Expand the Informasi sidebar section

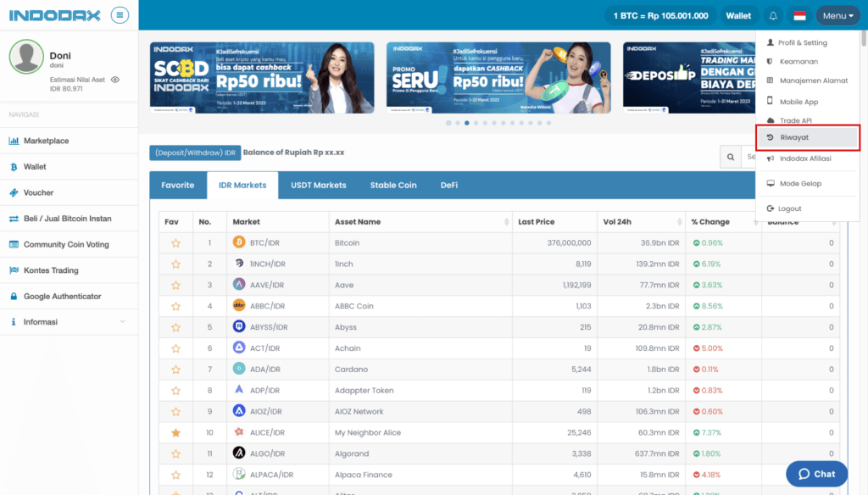pyautogui.click(x=69, y=322)
